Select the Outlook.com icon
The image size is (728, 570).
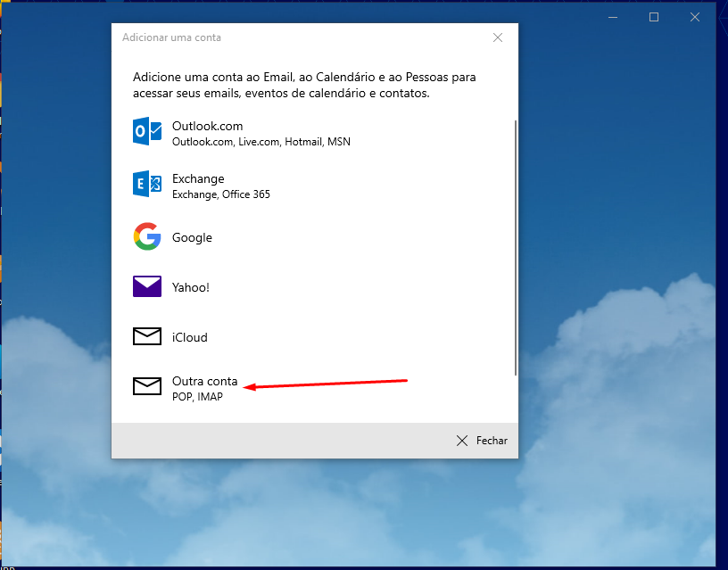pyautogui.click(x=147, y=131)
